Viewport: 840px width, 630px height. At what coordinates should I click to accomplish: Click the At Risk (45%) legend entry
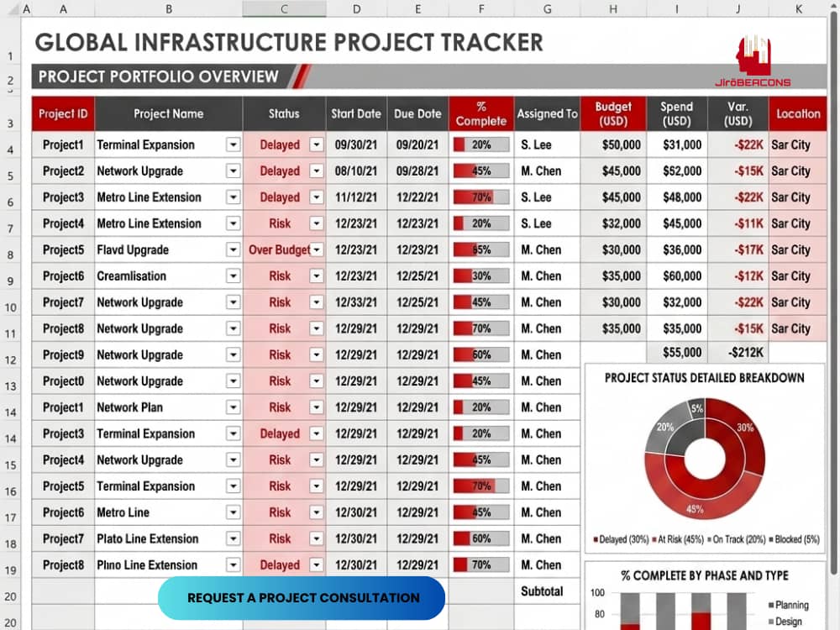coord(678,539)
